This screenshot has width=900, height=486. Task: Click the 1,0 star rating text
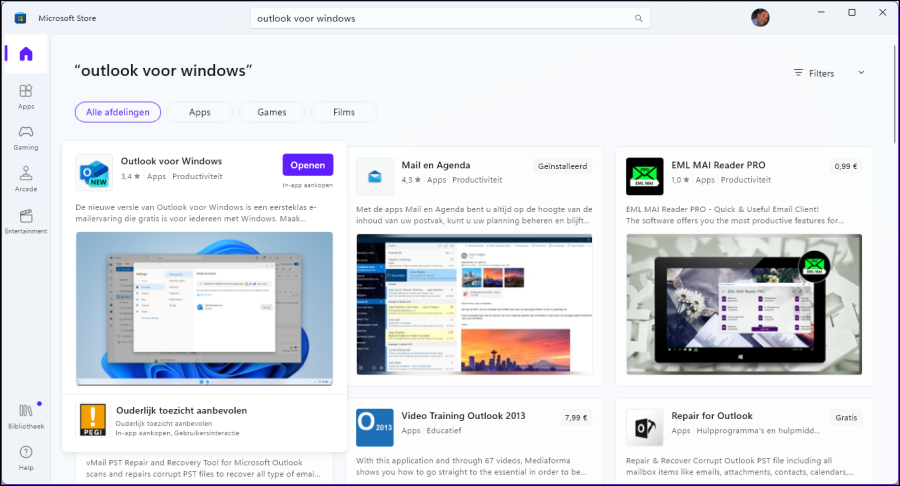681,180
